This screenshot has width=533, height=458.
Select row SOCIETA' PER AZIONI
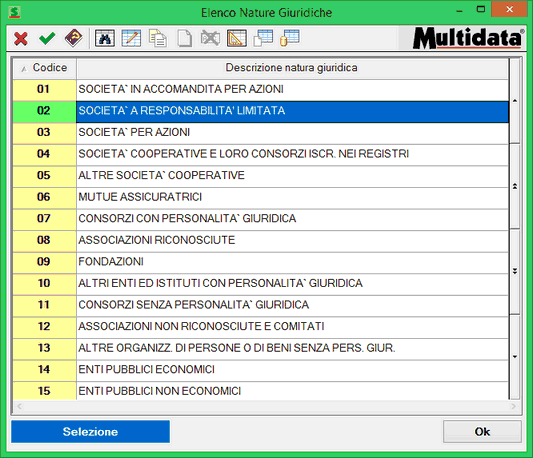tap(261, 132)
